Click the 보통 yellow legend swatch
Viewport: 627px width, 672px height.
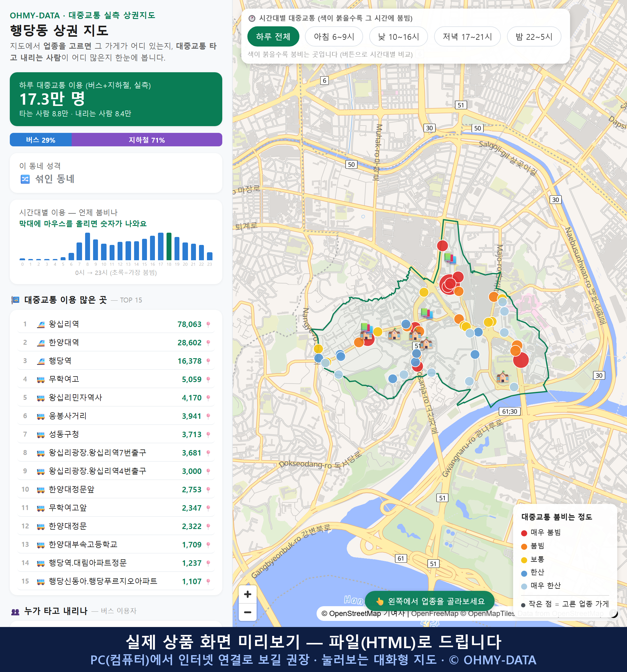[524, 560]
